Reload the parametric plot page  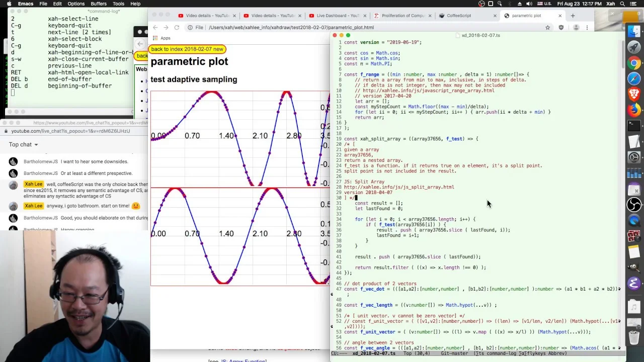coord(177,28)
